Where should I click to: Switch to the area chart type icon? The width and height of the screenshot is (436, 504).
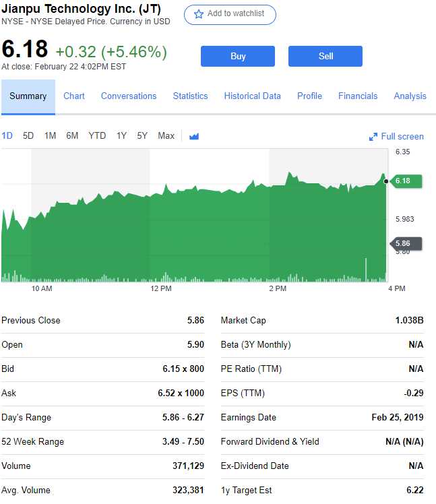tap(194, 136)
